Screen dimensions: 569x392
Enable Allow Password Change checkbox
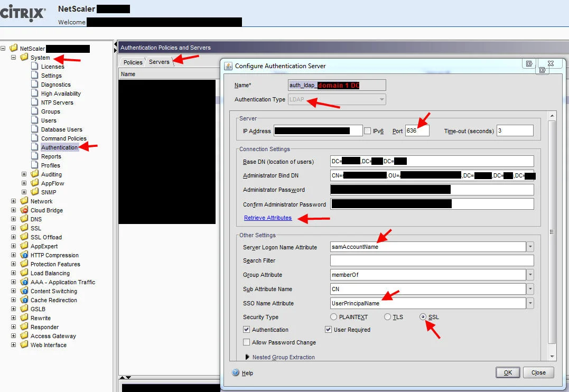click(246, 342)
